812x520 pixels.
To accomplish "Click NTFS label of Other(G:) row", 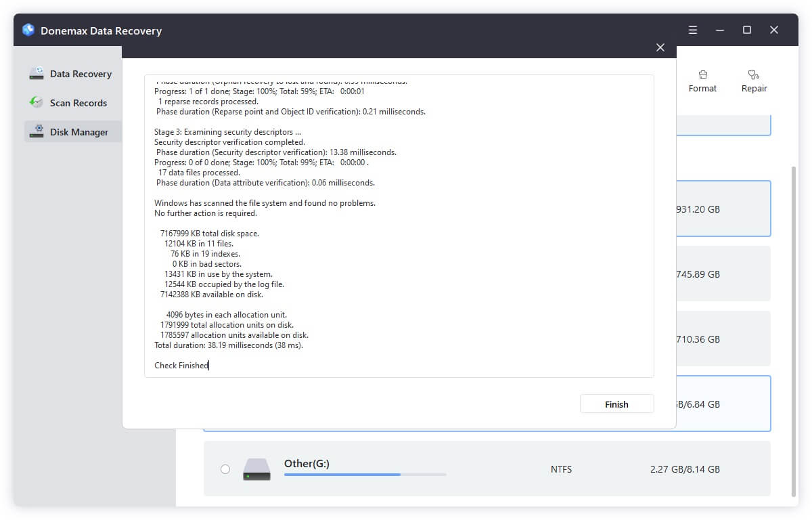I will click(561, 469).
